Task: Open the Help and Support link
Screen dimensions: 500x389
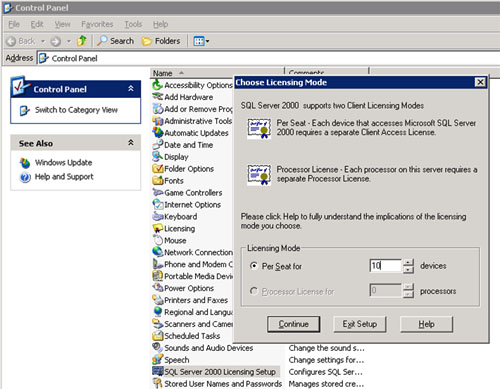Action: 64,176
